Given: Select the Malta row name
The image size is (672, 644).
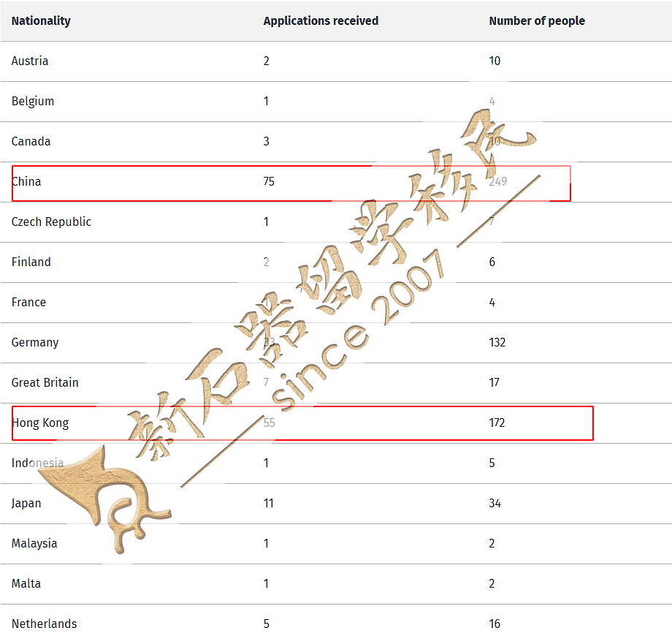Looking at the screenshot, I should pyautogui.click(x=26, y=584).
